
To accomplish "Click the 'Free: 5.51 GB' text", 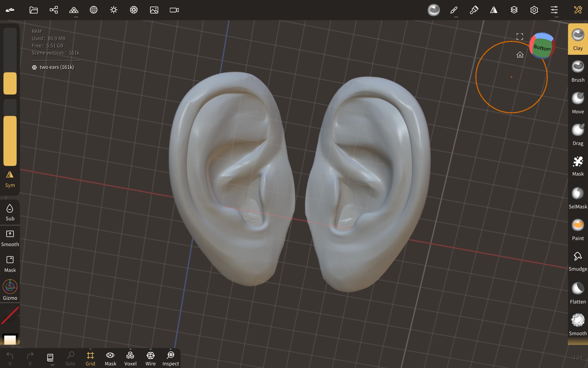I will tap(48, 46).
